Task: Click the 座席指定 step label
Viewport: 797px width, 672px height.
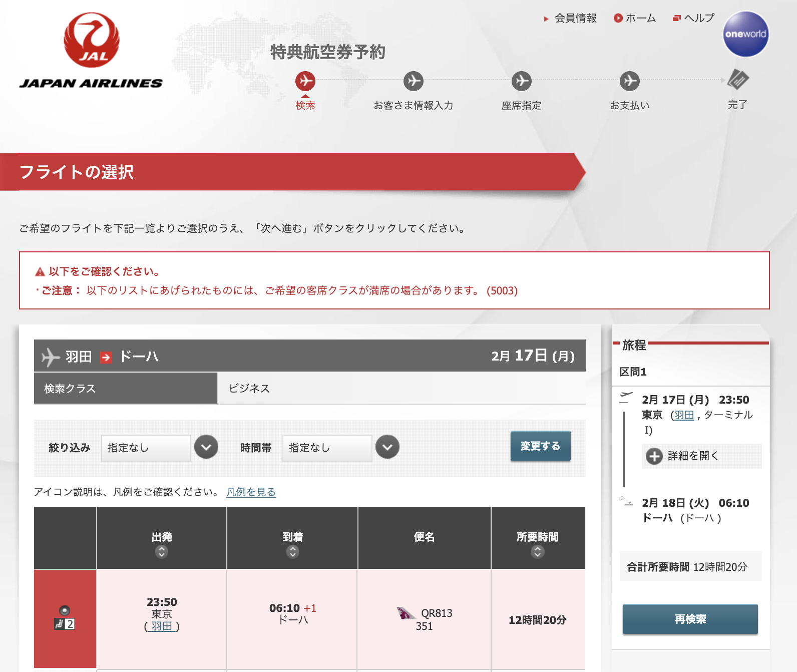Action: (x=522, y=106)
